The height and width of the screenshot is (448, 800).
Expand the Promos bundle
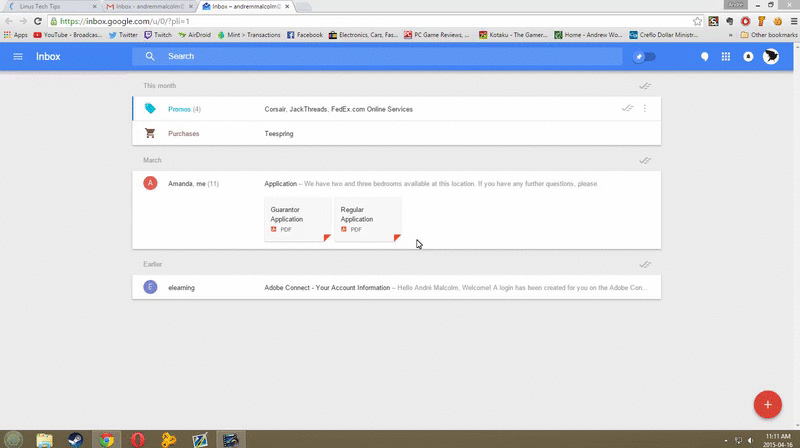[x=396, y=109]
